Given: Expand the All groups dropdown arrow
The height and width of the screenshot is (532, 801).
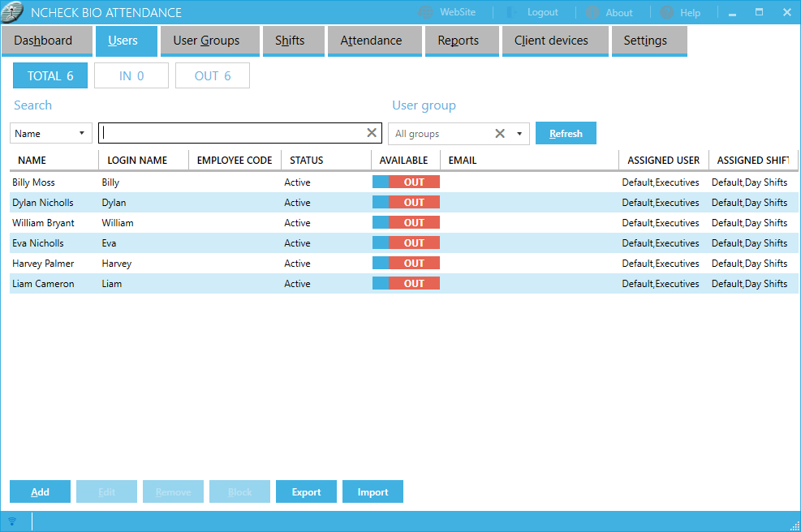Looking at the screenshot, I should pos(519,134).
